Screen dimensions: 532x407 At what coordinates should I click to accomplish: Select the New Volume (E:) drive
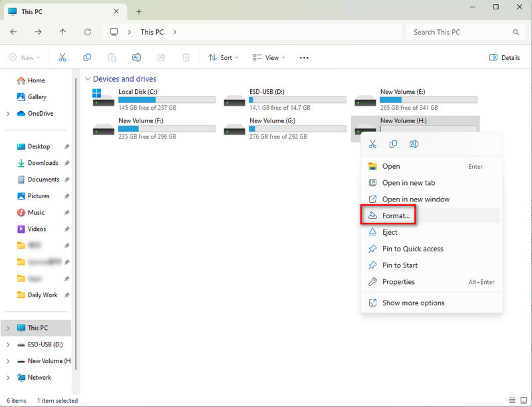[x=416, y=99]
